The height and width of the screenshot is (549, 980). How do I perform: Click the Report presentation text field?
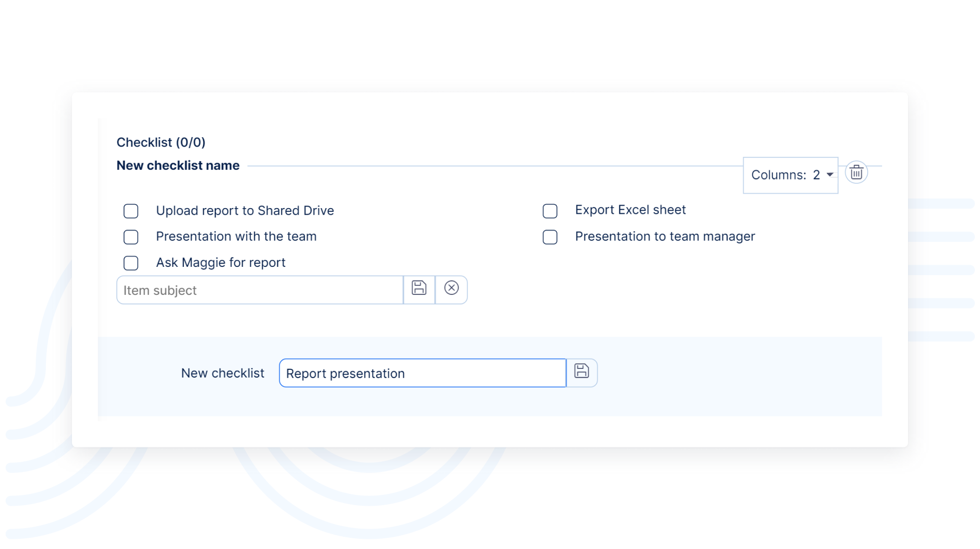(x=422, y=373)
